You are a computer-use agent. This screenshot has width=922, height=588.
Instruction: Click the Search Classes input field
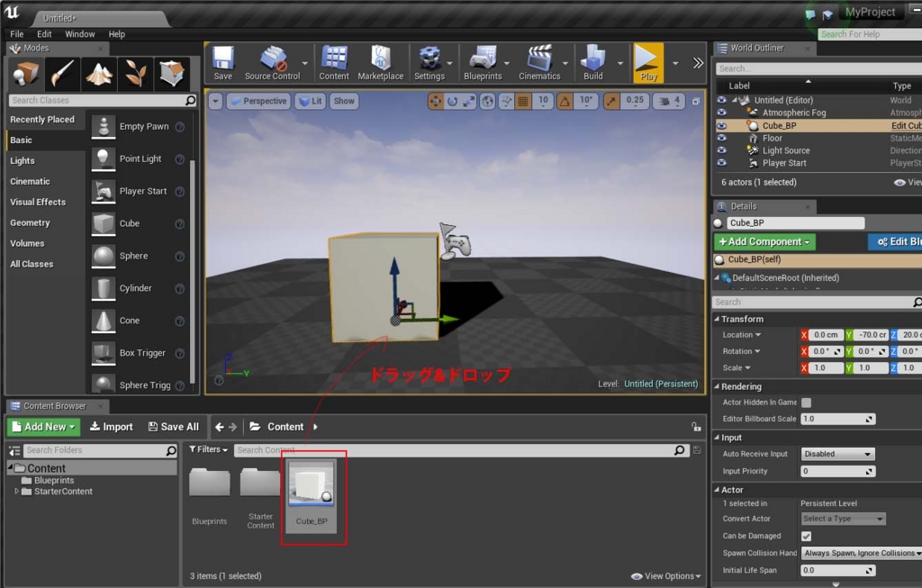tap(103, 101)
